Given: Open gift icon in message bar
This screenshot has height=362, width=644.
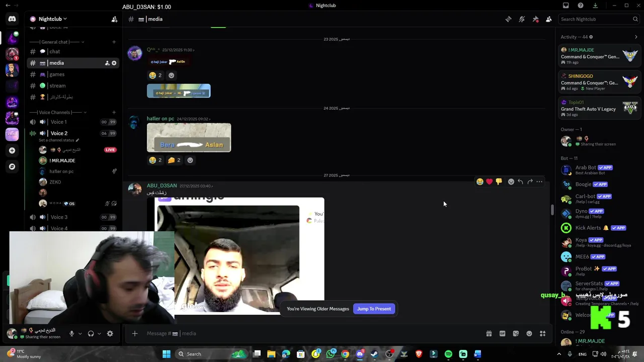Looking at the screenshot, I should click(x=489, y=333).
